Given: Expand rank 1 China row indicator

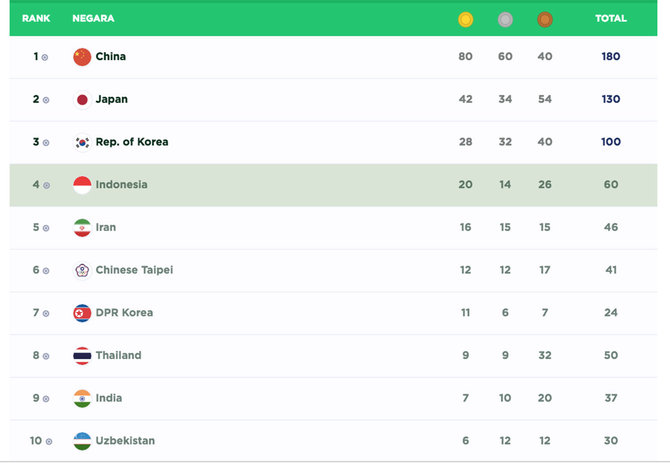Looking at the screenshot, I should click(45, 57).
